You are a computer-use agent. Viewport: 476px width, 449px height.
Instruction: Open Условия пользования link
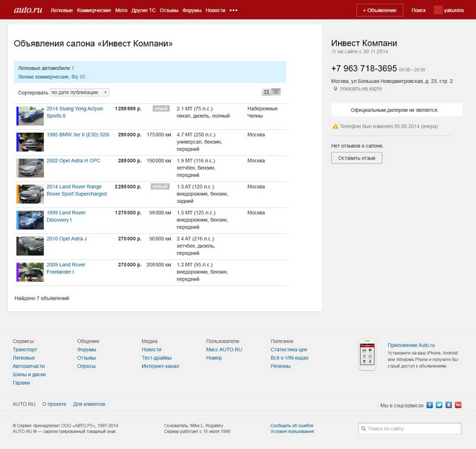click(x=292, y=432)
